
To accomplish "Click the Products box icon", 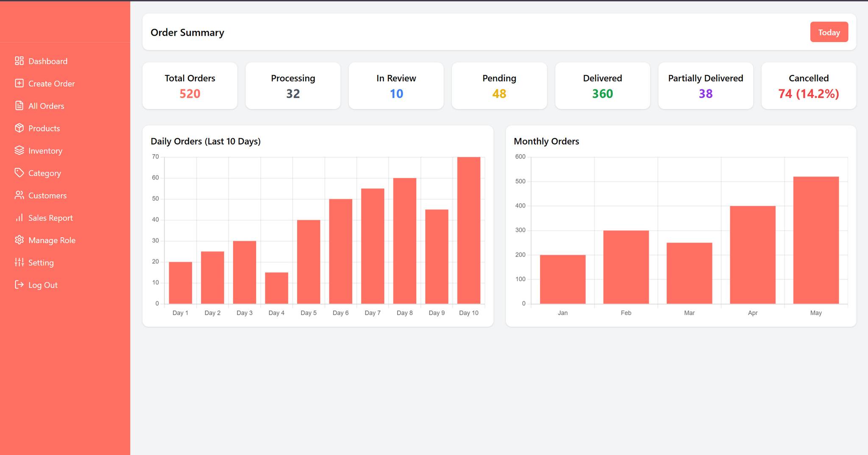I will [x=19, y=128].
